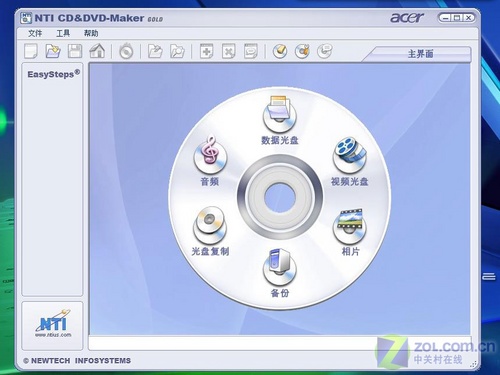Click the Erase disc eraser icon

(x=280, y=52)
